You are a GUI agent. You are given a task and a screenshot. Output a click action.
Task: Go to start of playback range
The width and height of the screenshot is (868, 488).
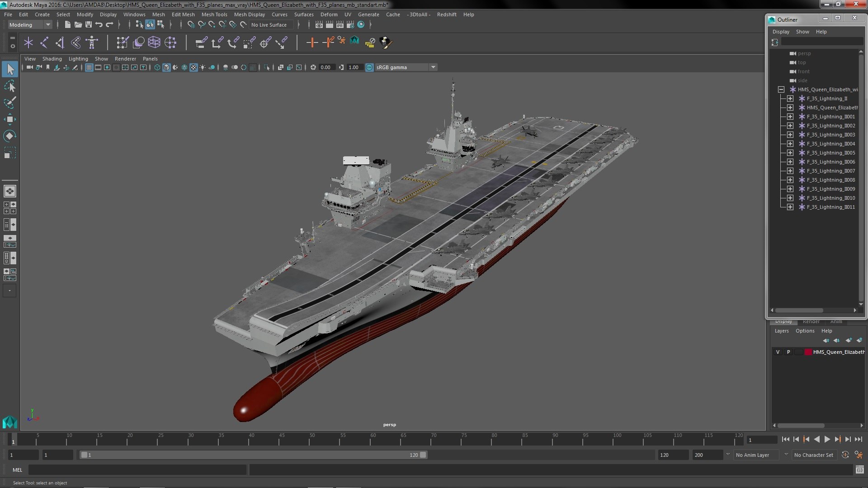[x=785, y=439]
